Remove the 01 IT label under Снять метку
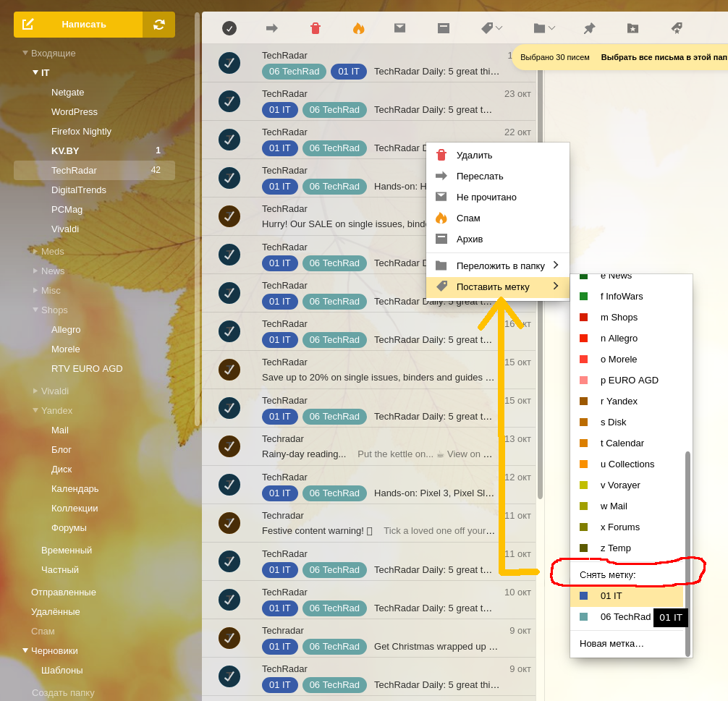The image size is (728, 701). pos(627,595)
